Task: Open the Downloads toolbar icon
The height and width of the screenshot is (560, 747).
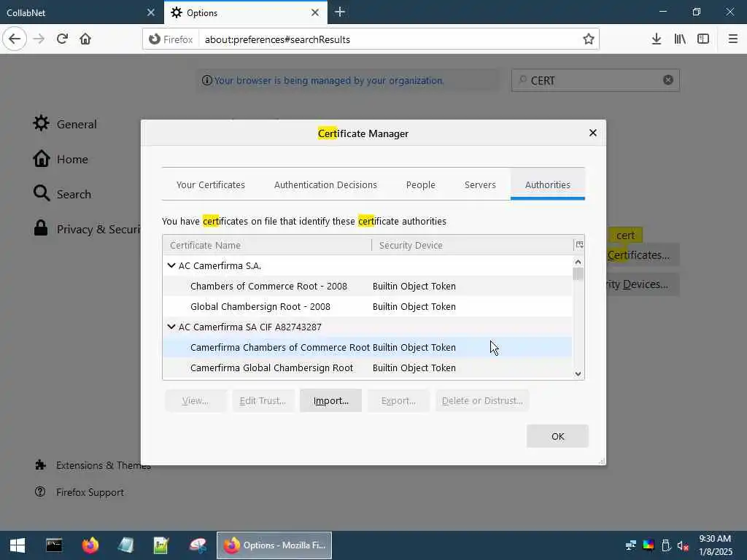Action: (x=657, y=39)
